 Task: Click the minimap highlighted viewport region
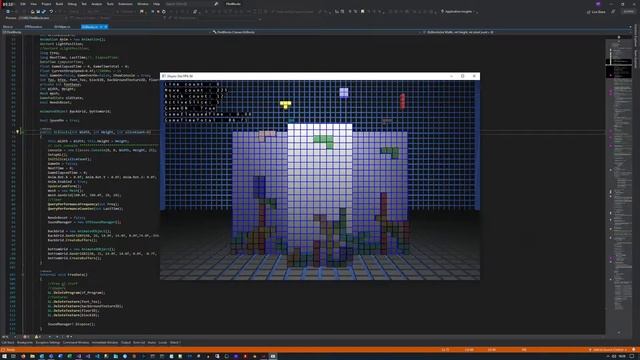click(x=620, y=68)
